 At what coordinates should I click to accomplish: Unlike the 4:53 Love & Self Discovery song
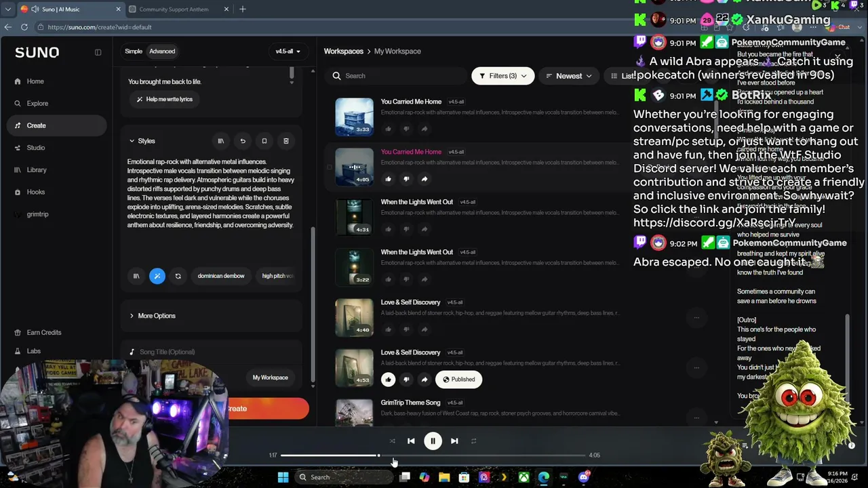coord(389,380)
